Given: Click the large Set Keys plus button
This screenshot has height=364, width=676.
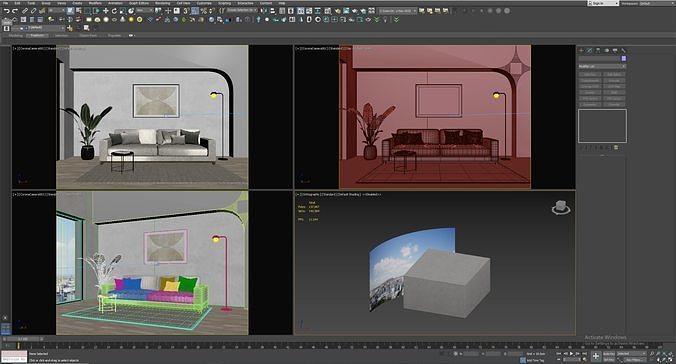Looking at the screenshot, I should (596, 356).
